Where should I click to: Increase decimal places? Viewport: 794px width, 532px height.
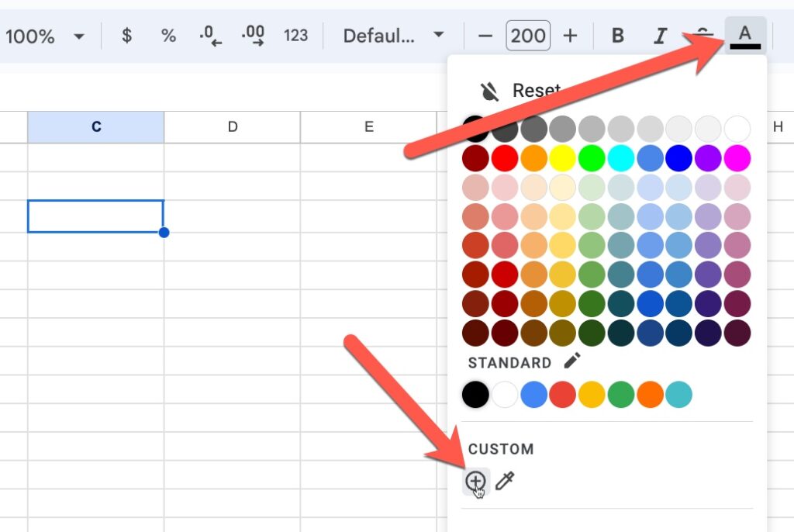(253, 36)
